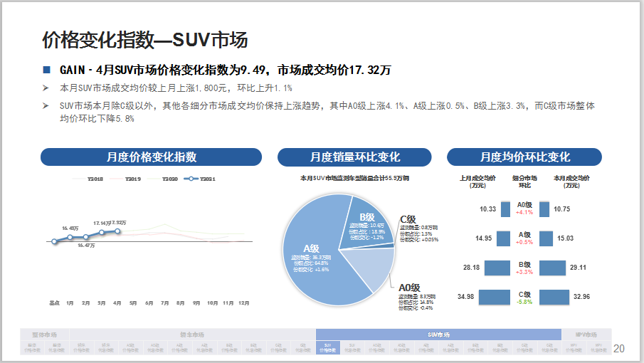
Task: Open the SUV市场 navigation tab
Action: (x=438, y=335)
